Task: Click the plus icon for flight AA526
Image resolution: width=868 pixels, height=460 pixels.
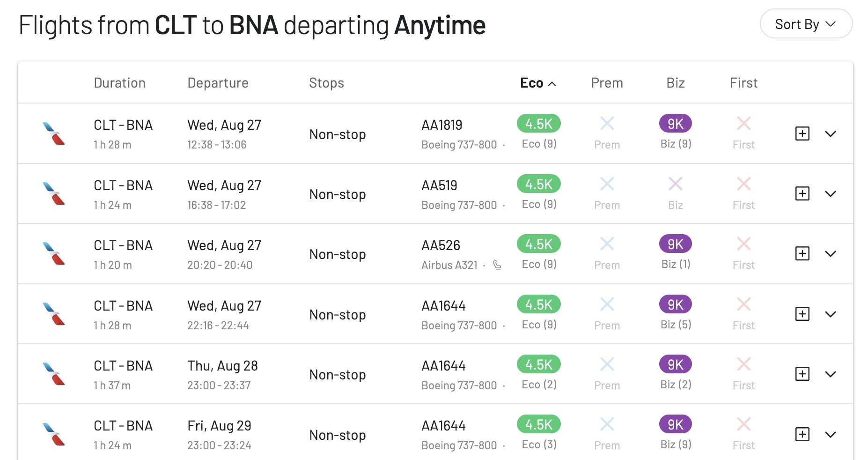Action: tap(802, 253)
